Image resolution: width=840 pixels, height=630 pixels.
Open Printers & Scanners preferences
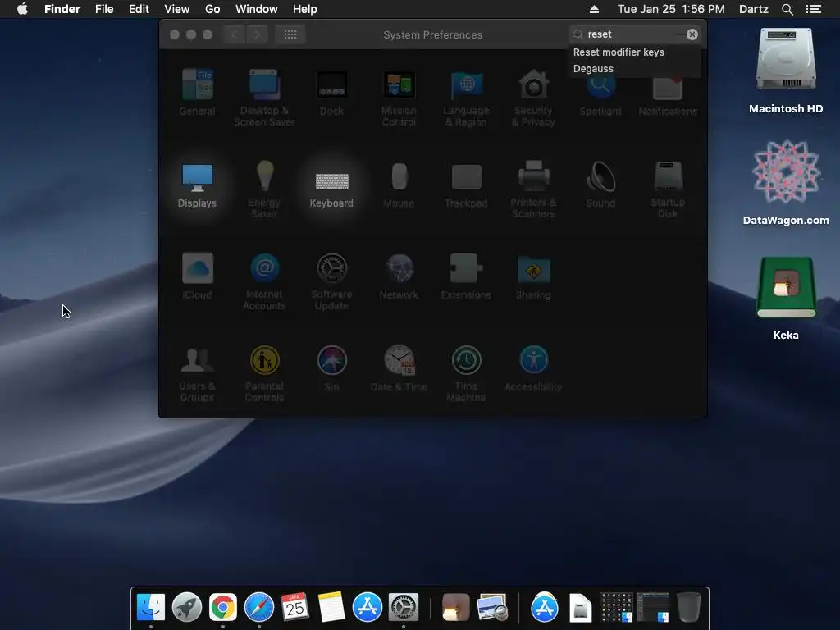[x=533, y=189]
